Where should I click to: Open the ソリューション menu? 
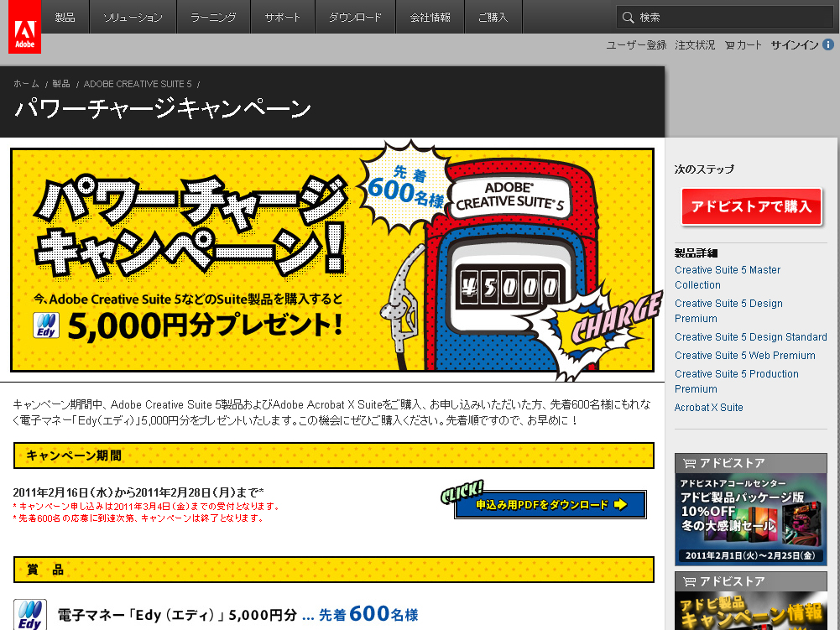pyautogui.click(x=133, y=17)
